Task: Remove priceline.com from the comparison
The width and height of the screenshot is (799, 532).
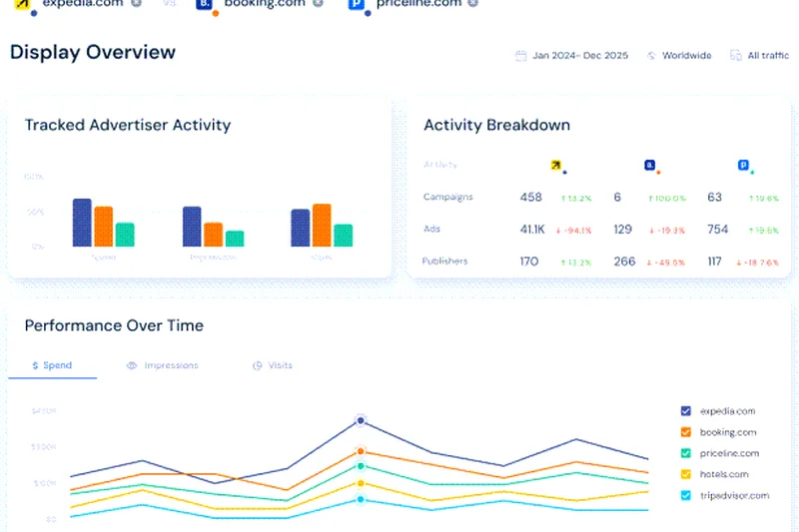Action: coord(472,3)
